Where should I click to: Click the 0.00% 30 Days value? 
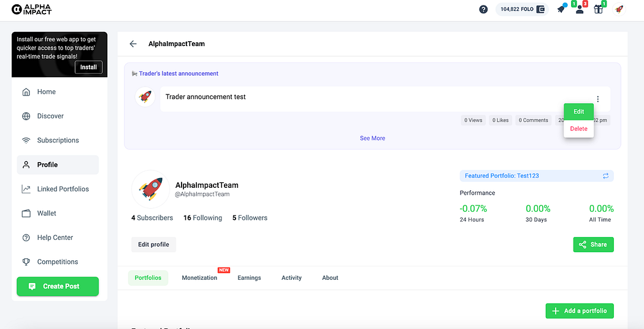pos(538,209)
